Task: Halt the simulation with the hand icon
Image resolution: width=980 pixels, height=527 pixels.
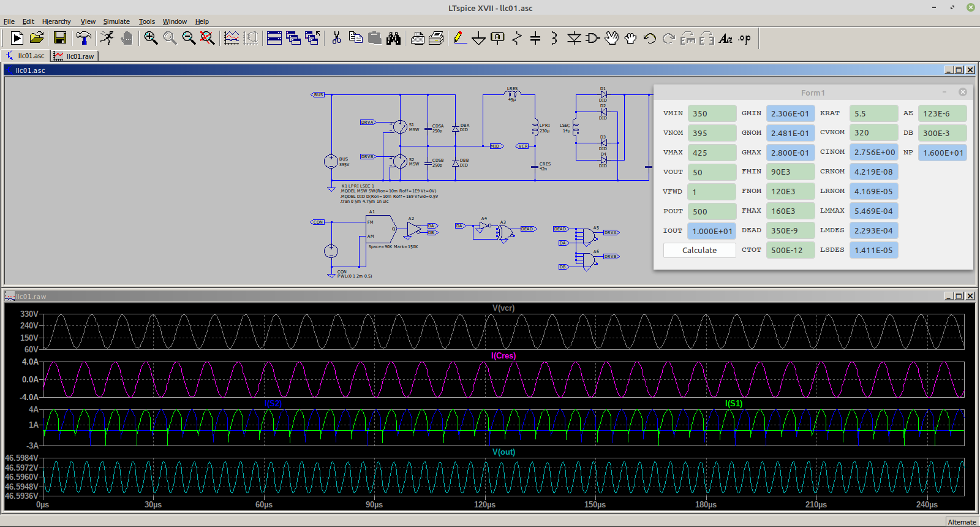Action: [x=127, y=38]
